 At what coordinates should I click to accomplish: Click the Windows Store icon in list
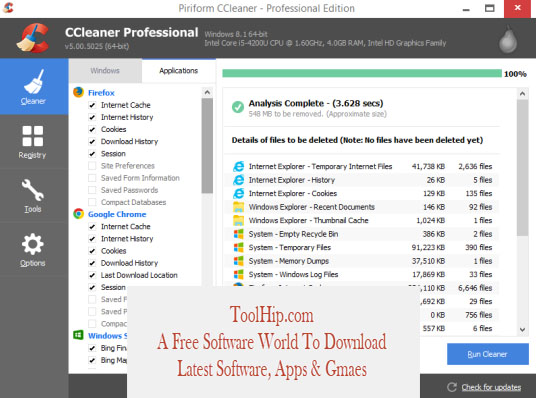[78, 335]
